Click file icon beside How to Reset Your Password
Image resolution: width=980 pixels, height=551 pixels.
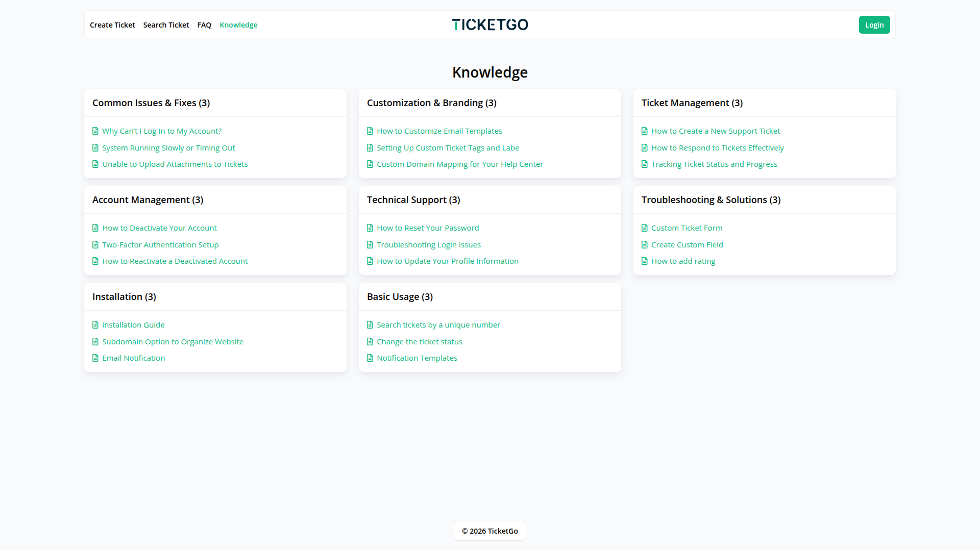point(370,228)
